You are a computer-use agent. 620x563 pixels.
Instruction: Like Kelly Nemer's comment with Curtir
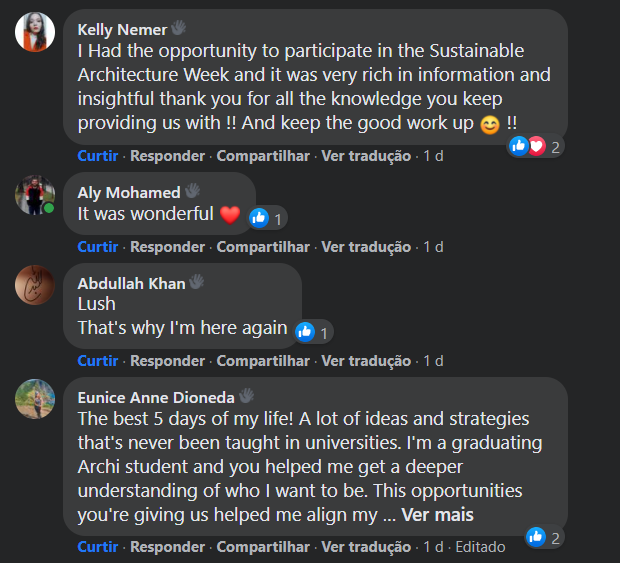click(98, 156)
